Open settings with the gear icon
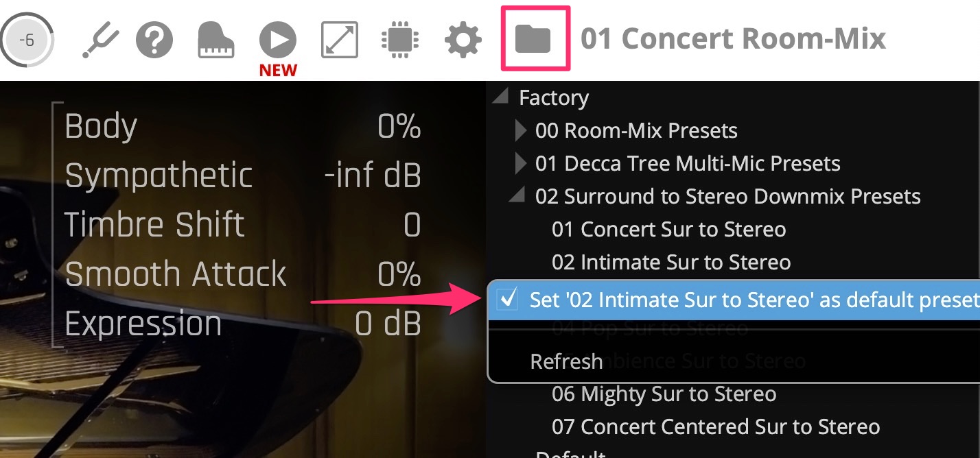980x458 pixels. 463,40
